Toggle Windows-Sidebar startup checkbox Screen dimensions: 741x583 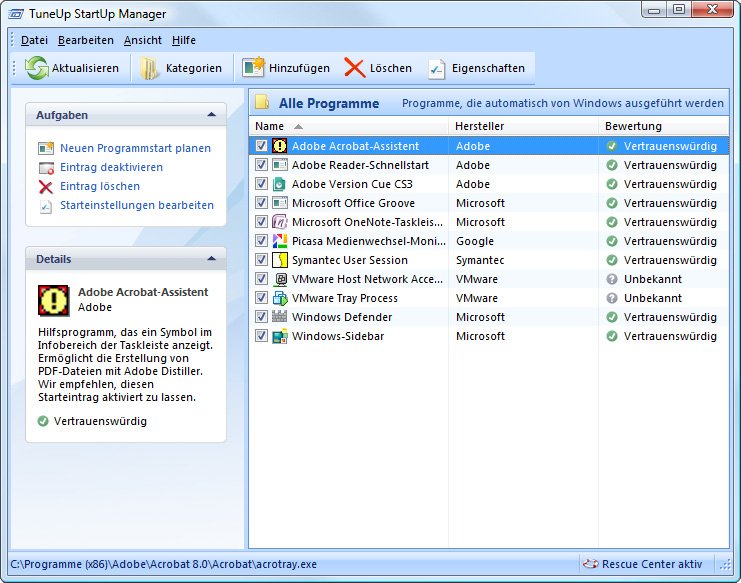(x=261, y=335)
